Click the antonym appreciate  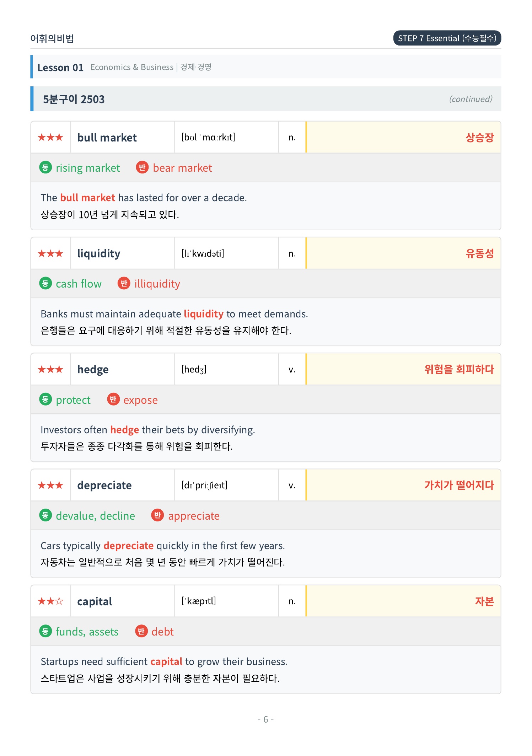click(194, 516)
